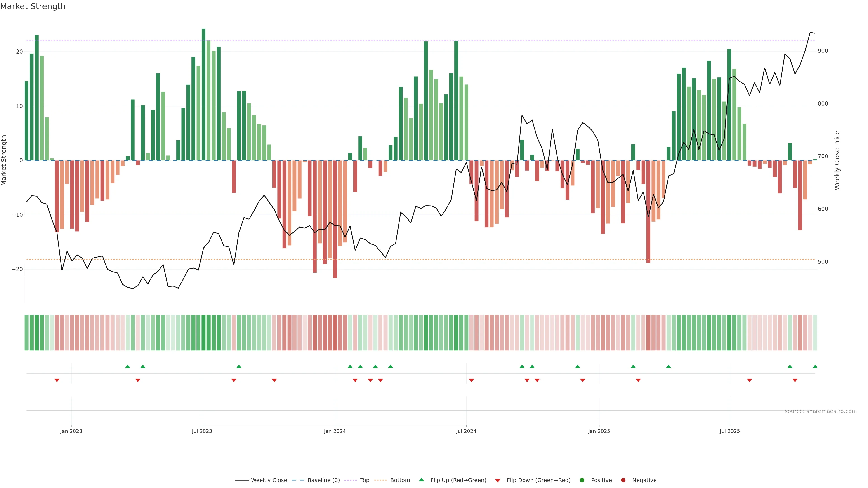Image resolution: width=868 pixels, height=488 pixels.
Task: Click the source: sharemaestro.com text
Action: click(x=821, y=411)
